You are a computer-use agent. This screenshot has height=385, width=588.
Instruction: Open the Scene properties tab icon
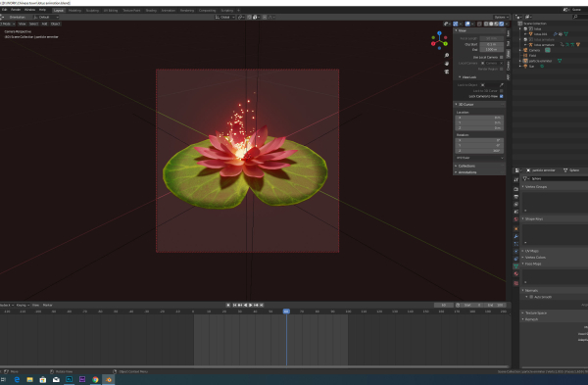[x=516, y=212]
